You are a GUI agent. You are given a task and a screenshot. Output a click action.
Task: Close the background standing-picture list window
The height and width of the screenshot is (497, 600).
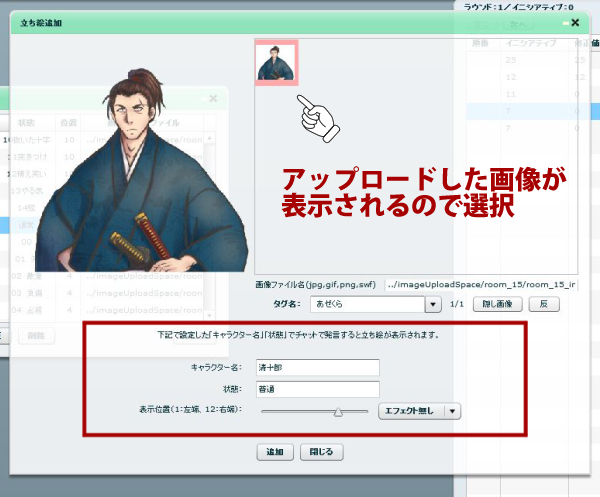coord(213,98)
